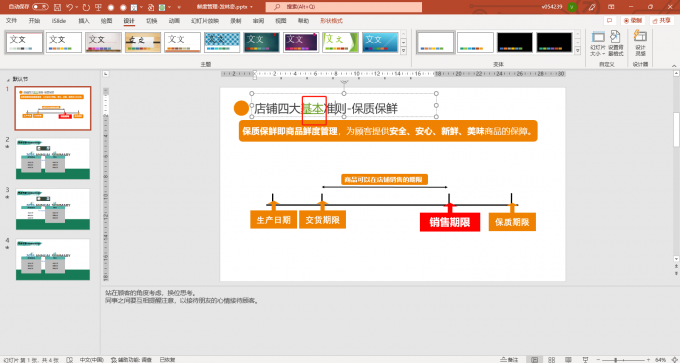
Task: Click the 中文(中国) language indicator
Action: [92, 360]
